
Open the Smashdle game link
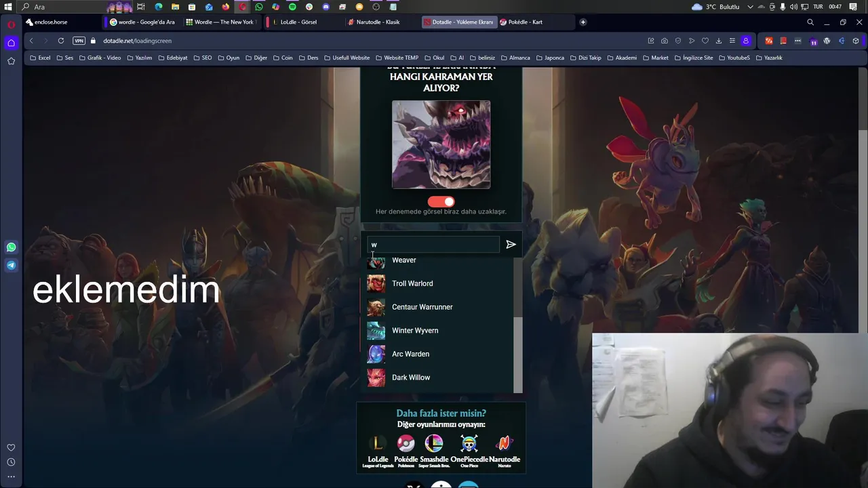coord(433,451)
